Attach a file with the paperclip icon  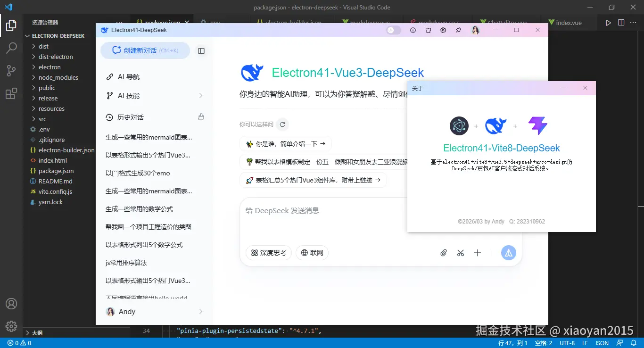click(443, 253)
